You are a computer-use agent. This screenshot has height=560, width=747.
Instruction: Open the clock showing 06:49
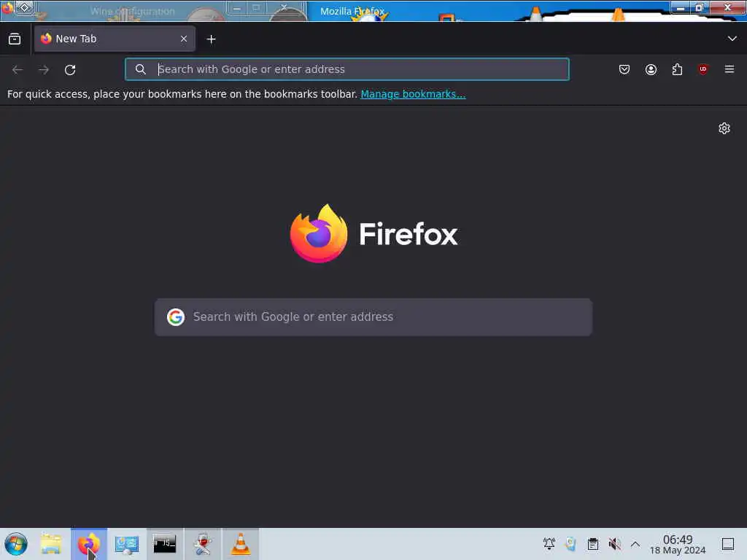[678, 544]
